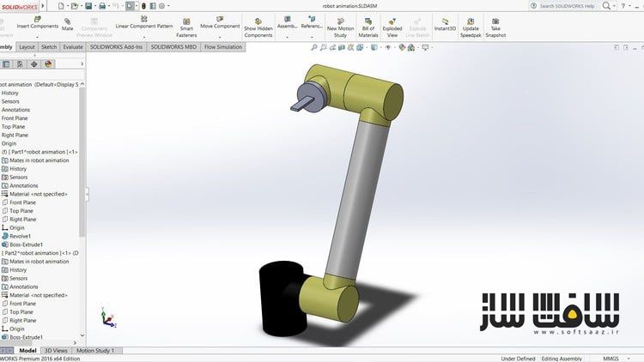Collapse the FeatureManager panel handle
Viewport: 644px width, 362px height.
coord(87,194)
